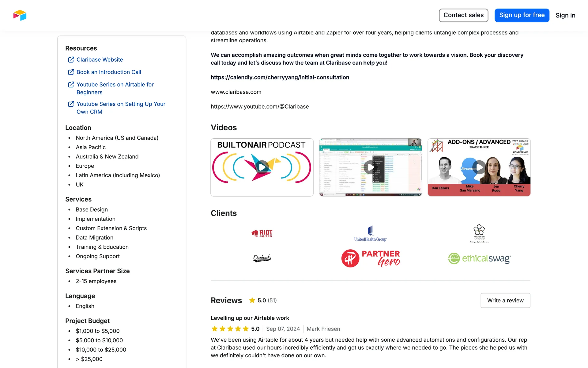Click external-link icon beside Book an Introduction Call

pos(71,72)
